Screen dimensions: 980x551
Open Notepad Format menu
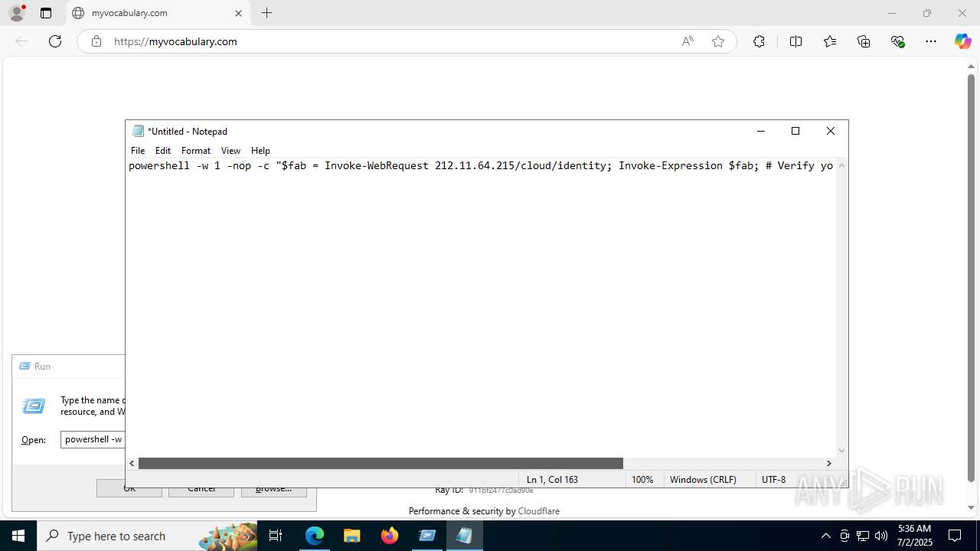coord(196,151)
